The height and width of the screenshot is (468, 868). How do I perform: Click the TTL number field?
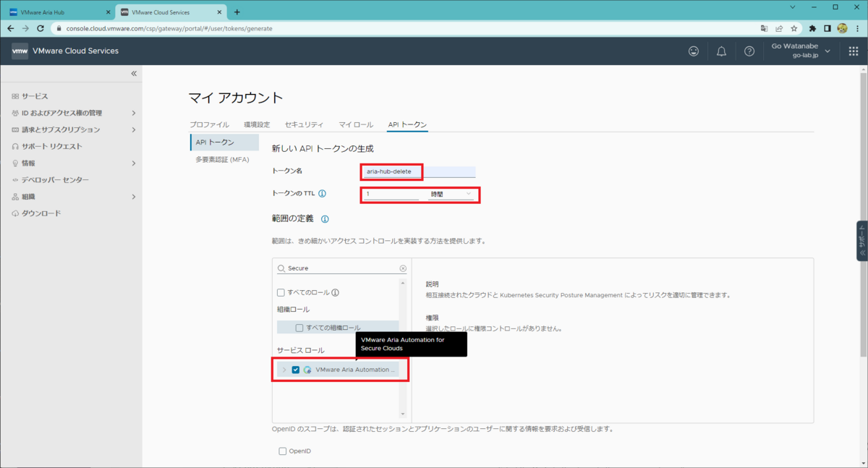coord(391,194)
